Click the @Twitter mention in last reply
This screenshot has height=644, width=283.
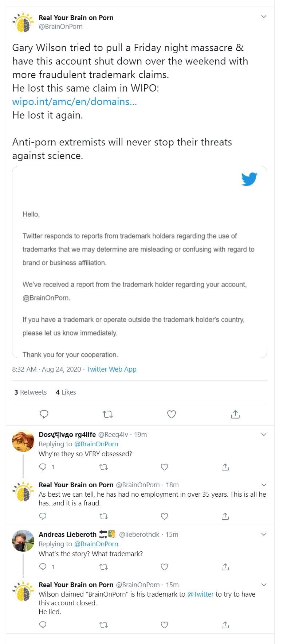[200, 594]
